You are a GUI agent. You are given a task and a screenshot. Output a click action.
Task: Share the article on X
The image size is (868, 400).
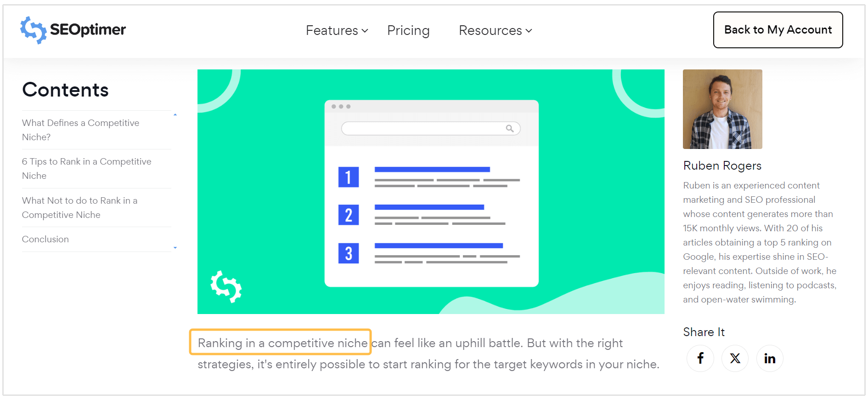click(x=735, y=358)
